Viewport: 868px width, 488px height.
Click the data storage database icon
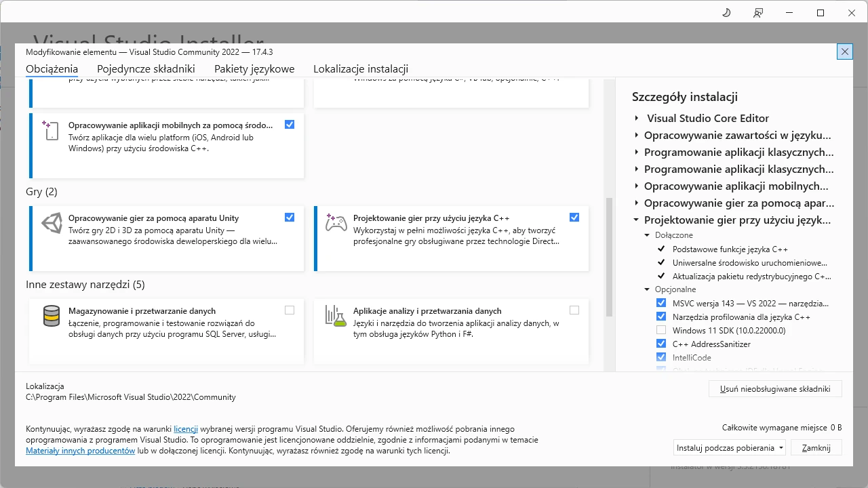(x=52, y=316)
